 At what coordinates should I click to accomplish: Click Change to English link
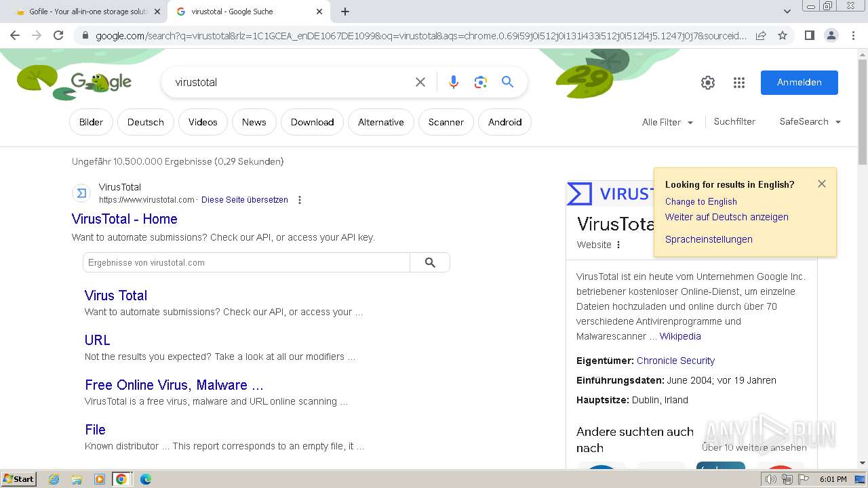[701, 201]
